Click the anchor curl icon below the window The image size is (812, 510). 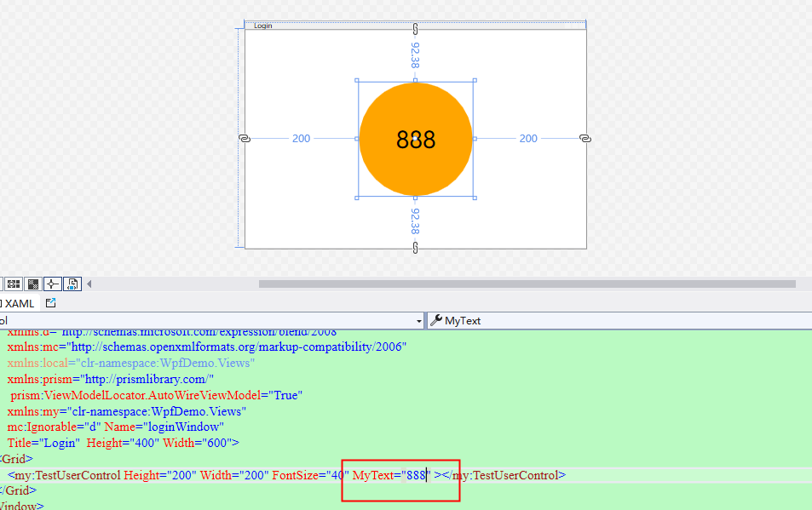(415, 249)
